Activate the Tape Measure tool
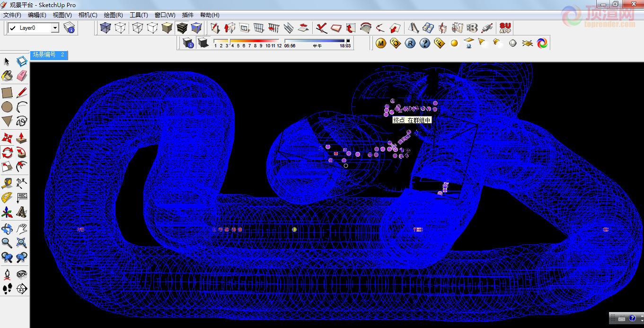 [7, 183]
